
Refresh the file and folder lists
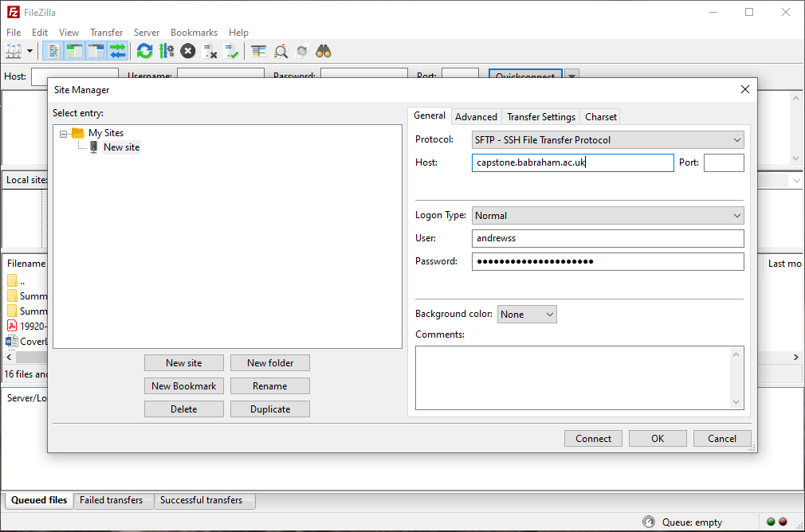[144, 50]
